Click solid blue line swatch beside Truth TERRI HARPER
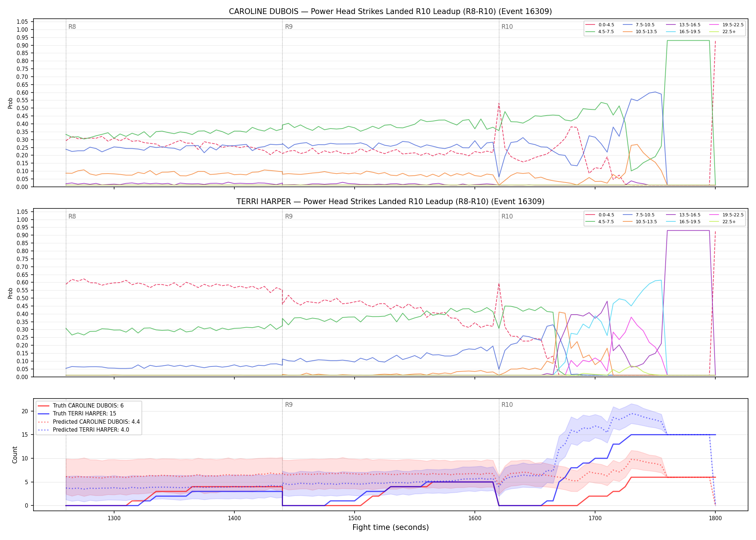 pyautogui.click(x=44, y=414)
